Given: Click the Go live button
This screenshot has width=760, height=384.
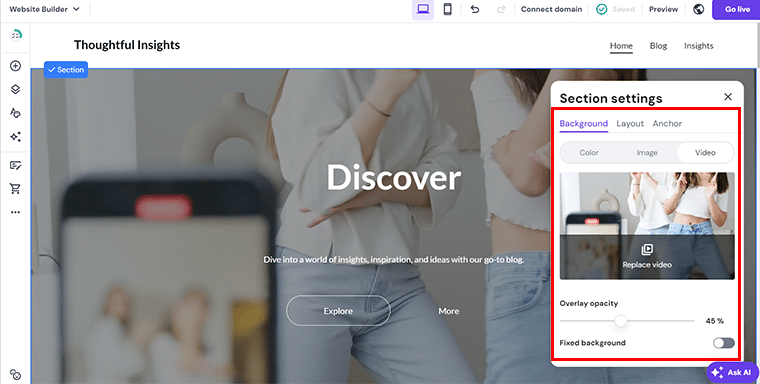Looking at the screenshot, I should click(x=737, y=9).
